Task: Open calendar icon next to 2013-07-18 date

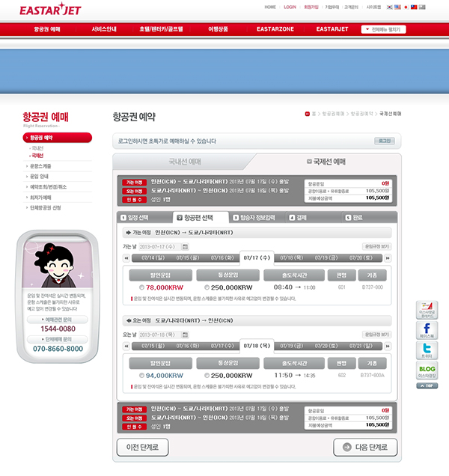Action: coord(185,335)
